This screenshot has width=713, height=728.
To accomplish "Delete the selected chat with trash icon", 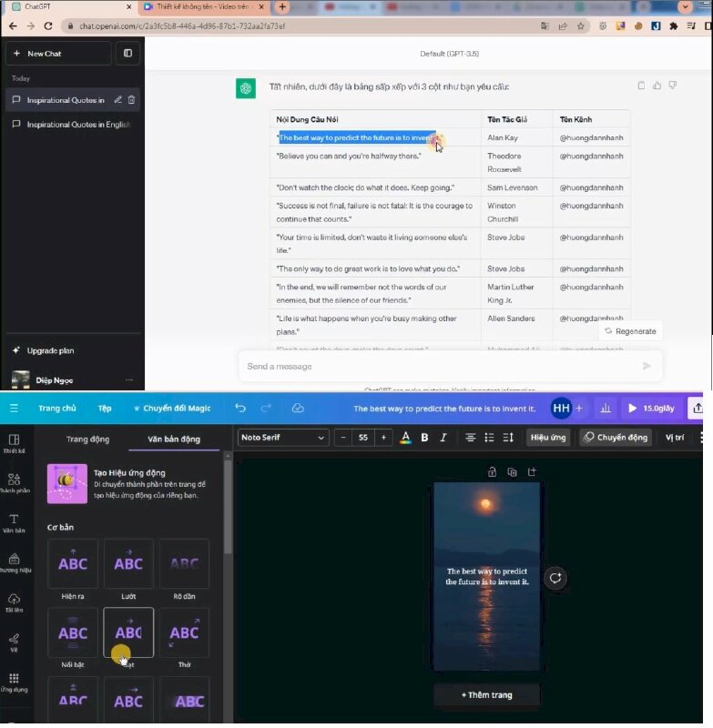I will [x=132, y=100].
